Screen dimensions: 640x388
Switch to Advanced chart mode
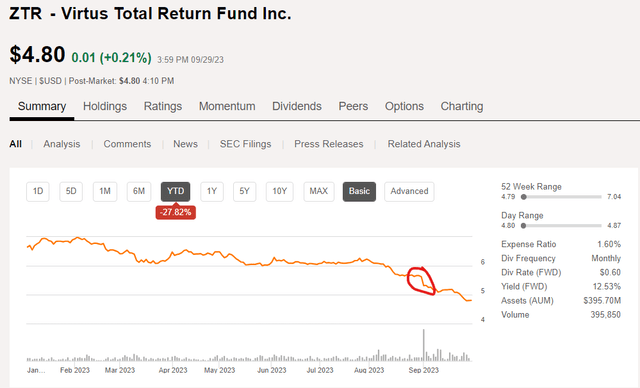pyautogui.click(x=409, y=191)
